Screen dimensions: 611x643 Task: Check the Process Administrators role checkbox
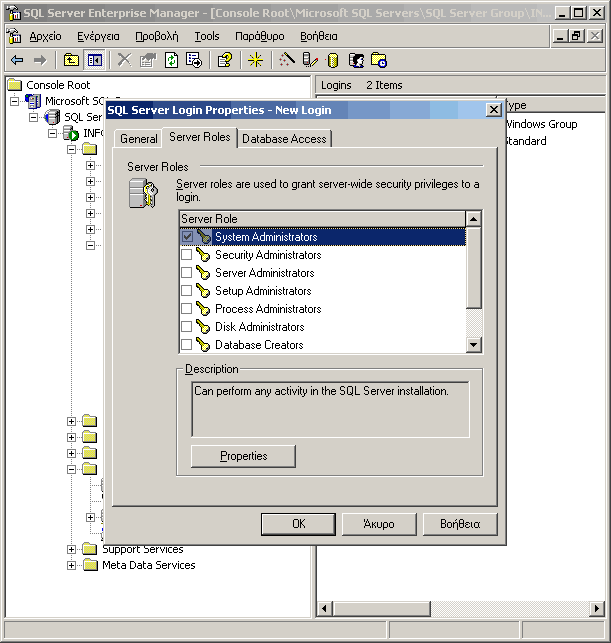coord(187,309)
